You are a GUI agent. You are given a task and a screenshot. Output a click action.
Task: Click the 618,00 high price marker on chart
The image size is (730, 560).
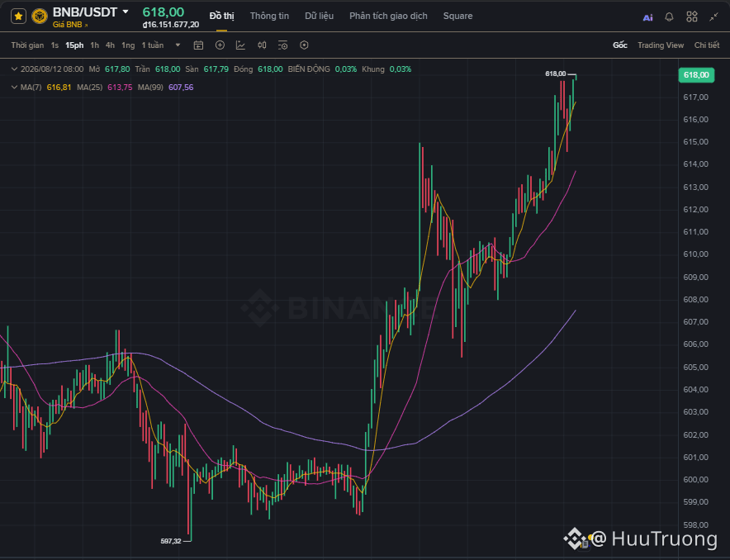click(x=556, y=74)
